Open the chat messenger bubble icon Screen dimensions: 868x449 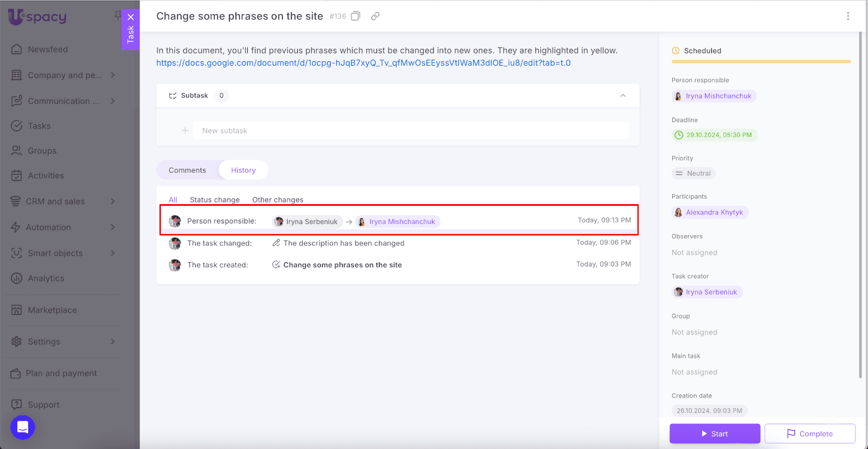(x=23, y=427)
